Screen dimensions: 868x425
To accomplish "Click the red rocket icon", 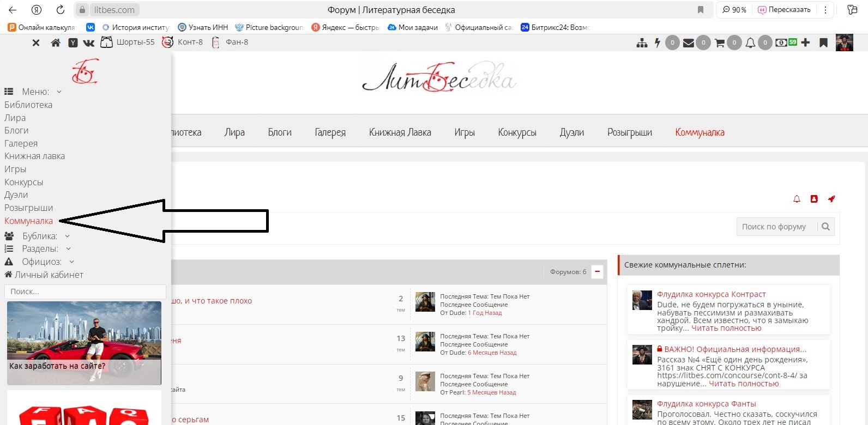I will pyautogui.click(x=831, y=199).
